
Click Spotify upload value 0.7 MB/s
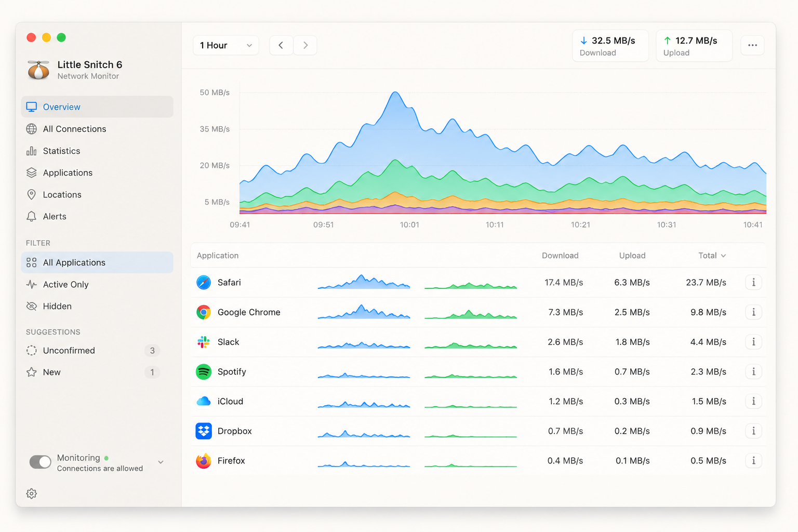(x=632, y=371)
